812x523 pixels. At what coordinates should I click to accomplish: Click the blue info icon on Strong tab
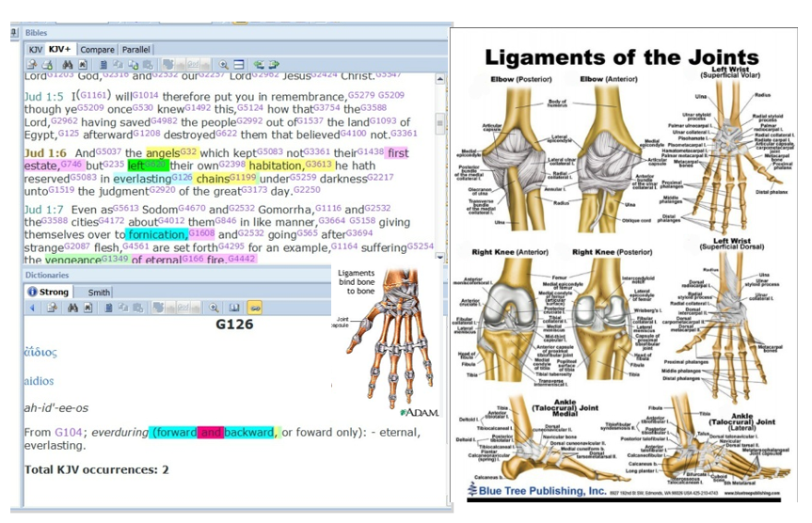coord(32,292)
